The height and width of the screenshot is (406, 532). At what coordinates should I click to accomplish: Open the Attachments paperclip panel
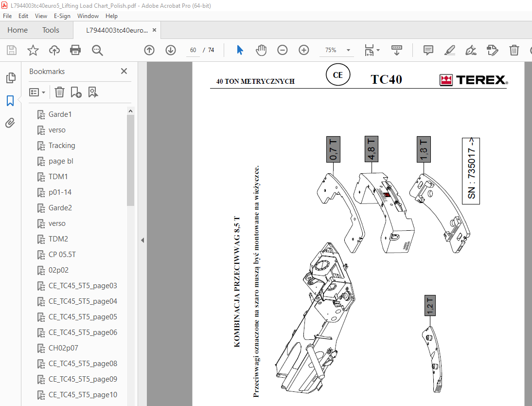10,123
